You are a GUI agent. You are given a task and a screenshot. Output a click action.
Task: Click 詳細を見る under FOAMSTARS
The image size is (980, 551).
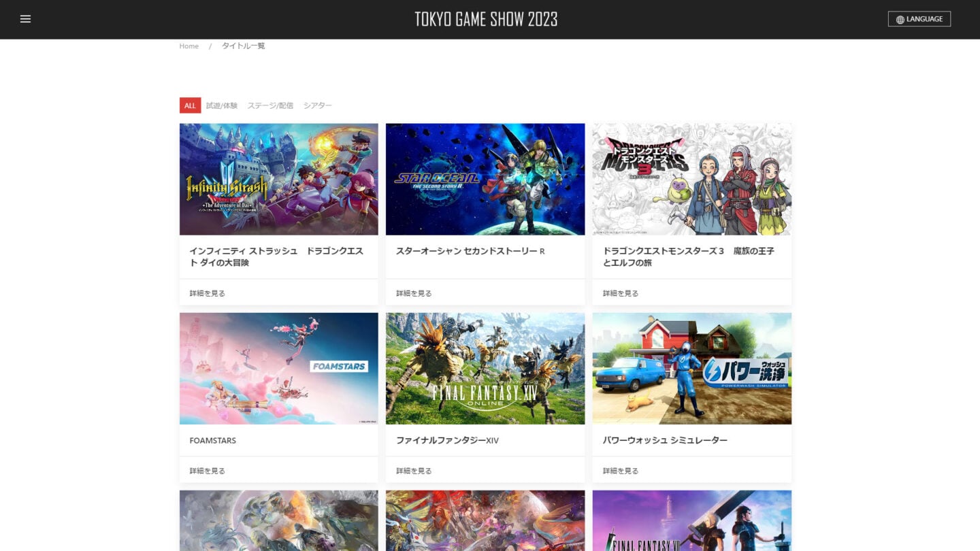click(x=206, y=470)
